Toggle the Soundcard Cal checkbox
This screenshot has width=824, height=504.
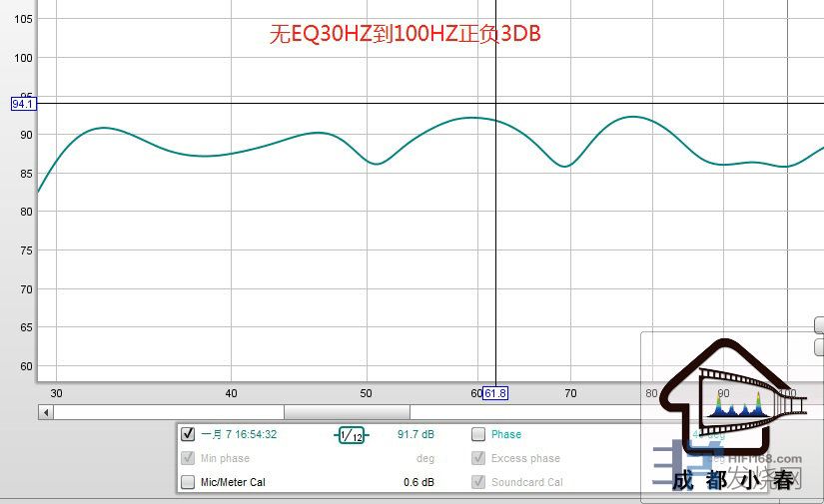(478, 482)
